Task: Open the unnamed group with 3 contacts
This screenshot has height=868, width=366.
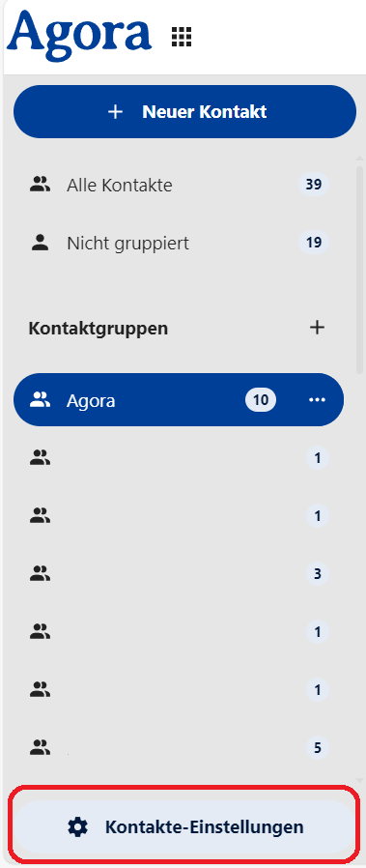Action: click(179, 574)
